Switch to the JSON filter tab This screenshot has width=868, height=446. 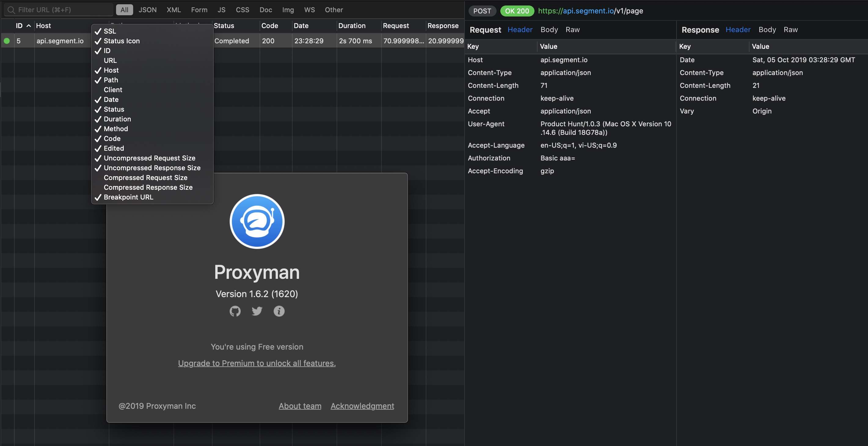coord(148,10)
